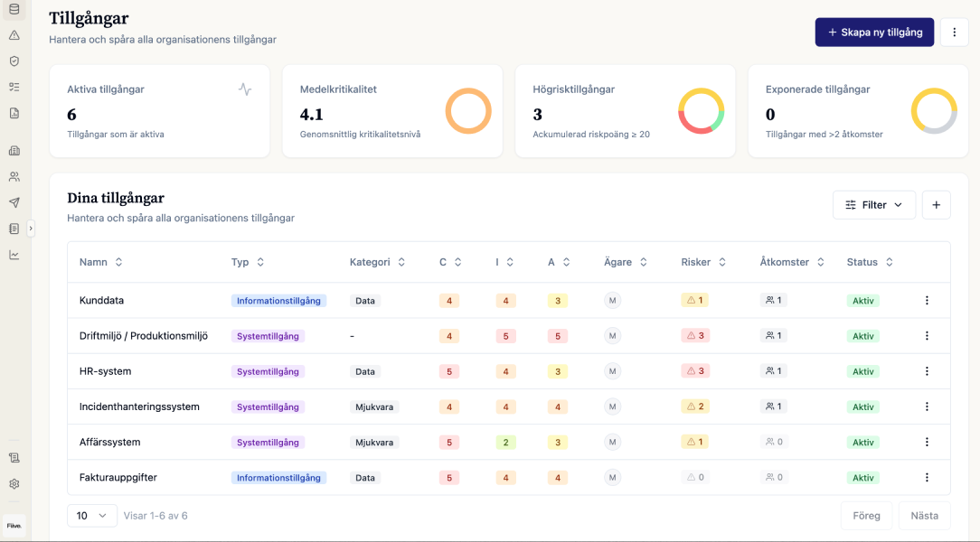Open the checklist sidebar icon

(x=14, y=87)
